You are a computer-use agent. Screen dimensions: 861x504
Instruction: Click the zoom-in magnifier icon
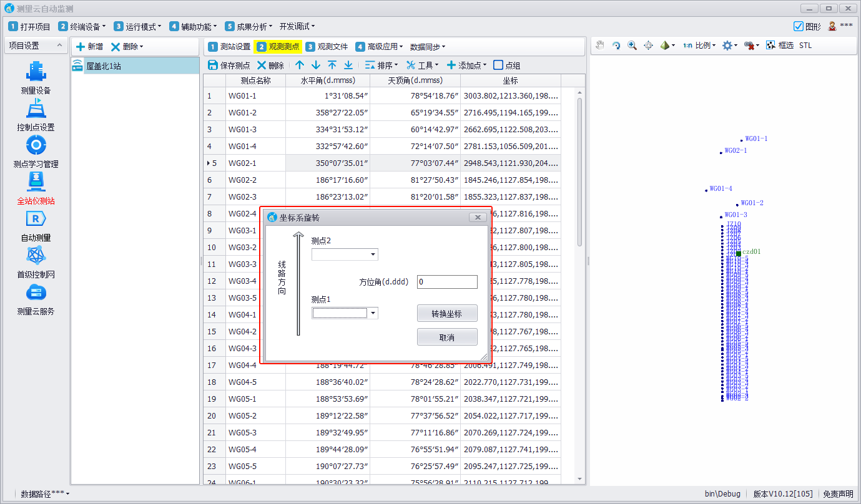[x=632, y=46]
